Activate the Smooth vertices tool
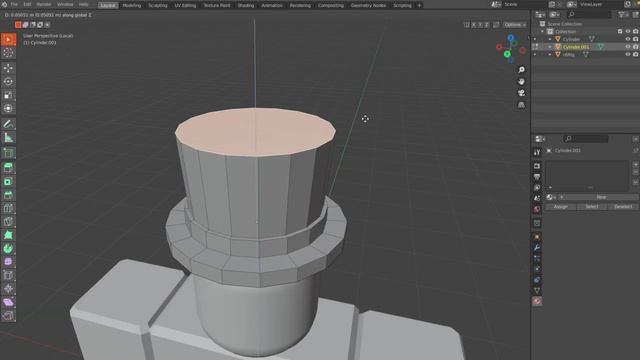This screenshot has height=360, width=640. coord(8,262)
